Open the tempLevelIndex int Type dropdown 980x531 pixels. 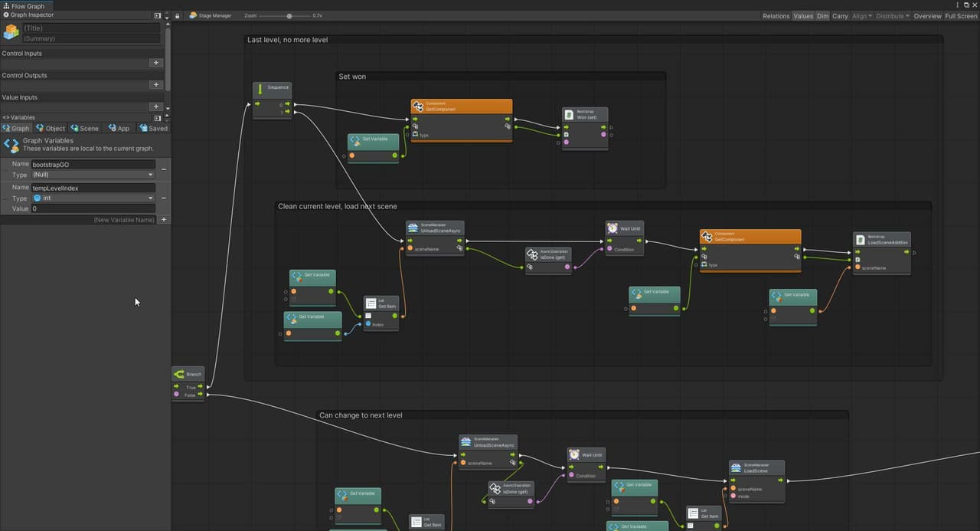click(x=93, y=198)
